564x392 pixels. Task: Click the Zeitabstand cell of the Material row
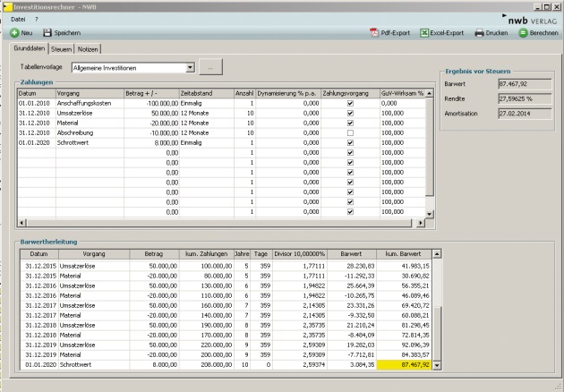tap(205, 123)
